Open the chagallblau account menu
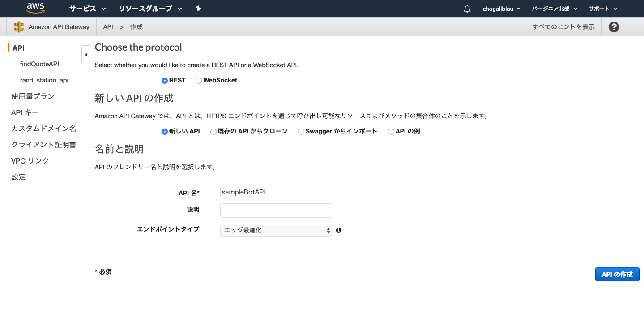 coord(501,9)
